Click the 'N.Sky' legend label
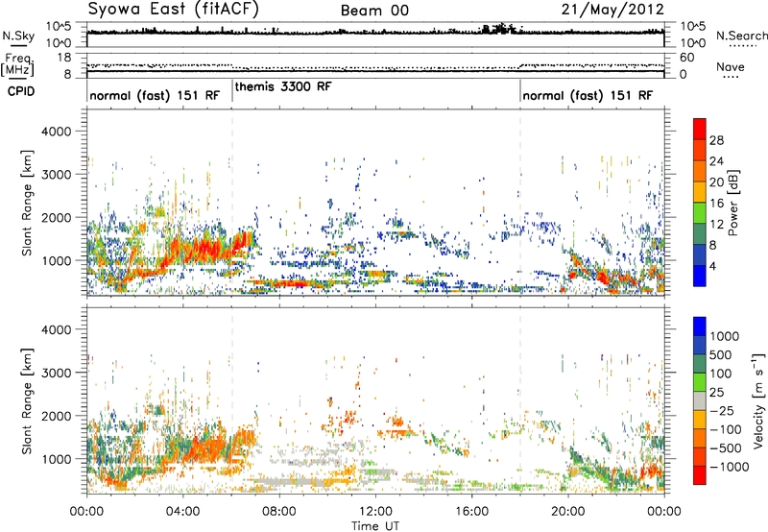 point(18,36)
